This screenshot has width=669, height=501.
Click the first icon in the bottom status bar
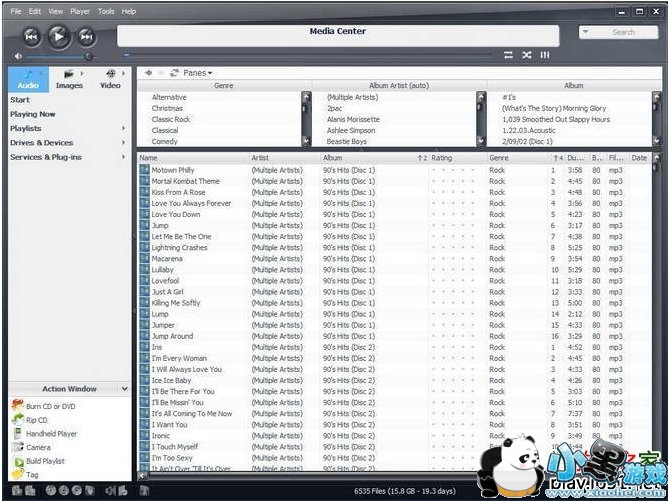[x=17, y=491]
